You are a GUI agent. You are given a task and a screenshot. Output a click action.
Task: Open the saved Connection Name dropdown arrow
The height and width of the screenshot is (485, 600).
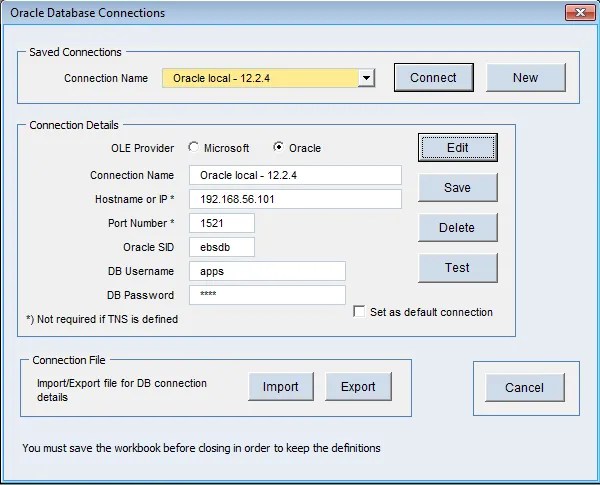pos(366,78)
